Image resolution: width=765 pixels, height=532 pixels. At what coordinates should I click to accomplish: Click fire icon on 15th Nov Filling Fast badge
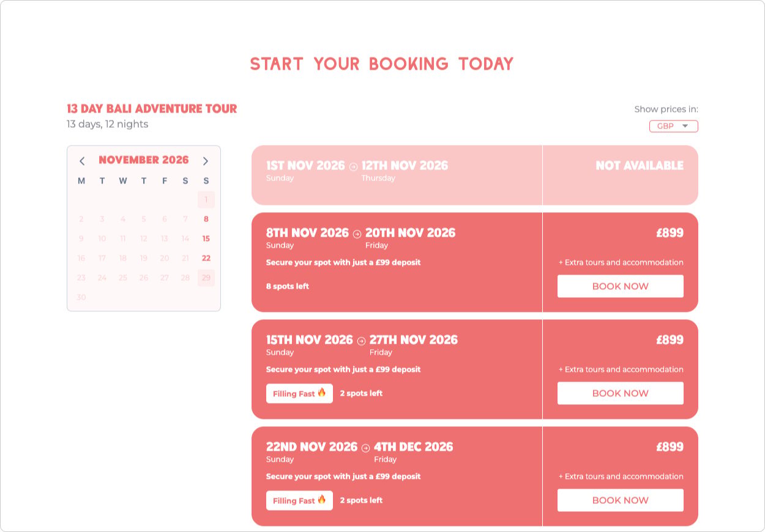coord(322,393)
